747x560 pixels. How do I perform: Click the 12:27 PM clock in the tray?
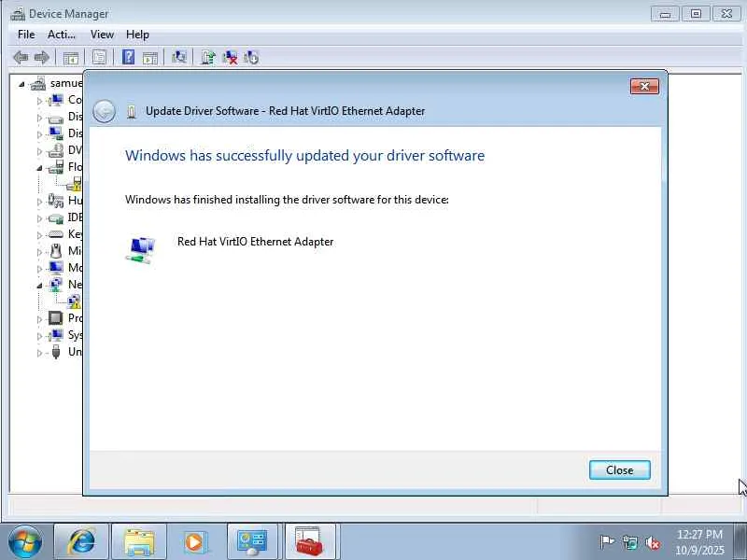(699, 534)
